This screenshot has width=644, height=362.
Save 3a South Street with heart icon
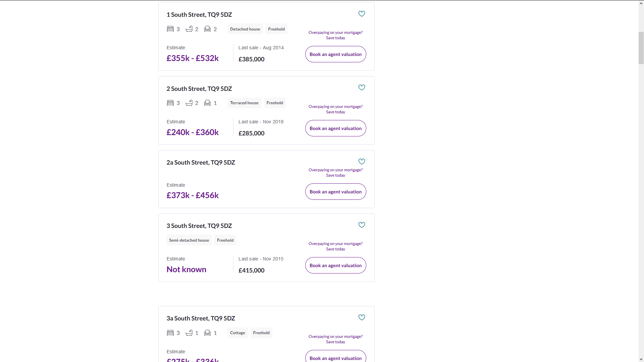click(362, 317)
